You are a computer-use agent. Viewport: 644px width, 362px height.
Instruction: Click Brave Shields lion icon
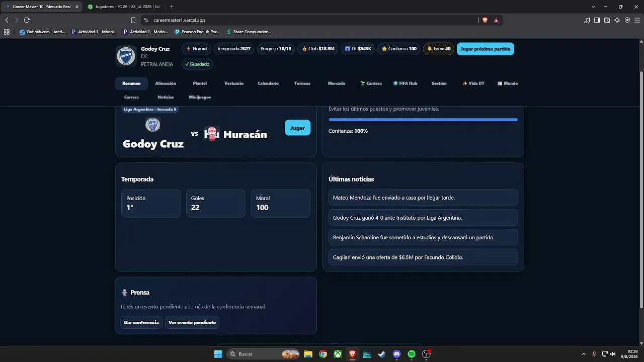coord(485,20)
